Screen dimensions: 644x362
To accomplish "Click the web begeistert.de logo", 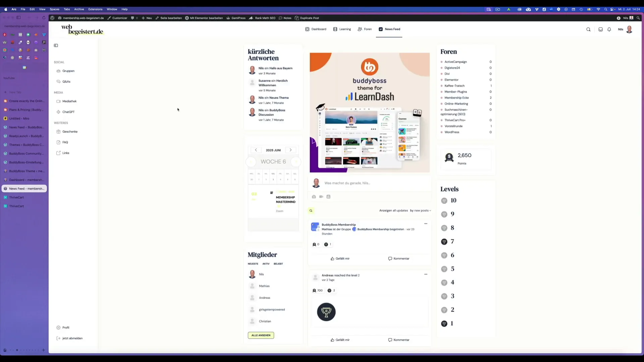I will (x=82, y=29).
